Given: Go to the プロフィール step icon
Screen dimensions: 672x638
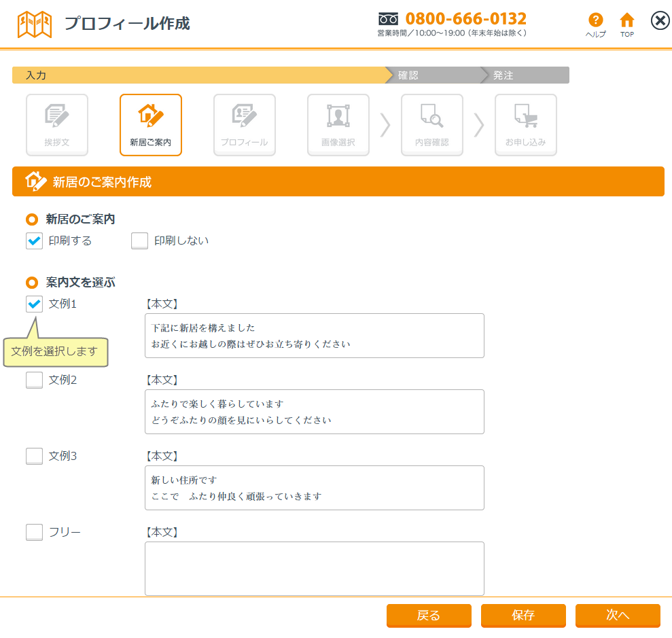Looking at the screenshot, I should click(244, 124).
